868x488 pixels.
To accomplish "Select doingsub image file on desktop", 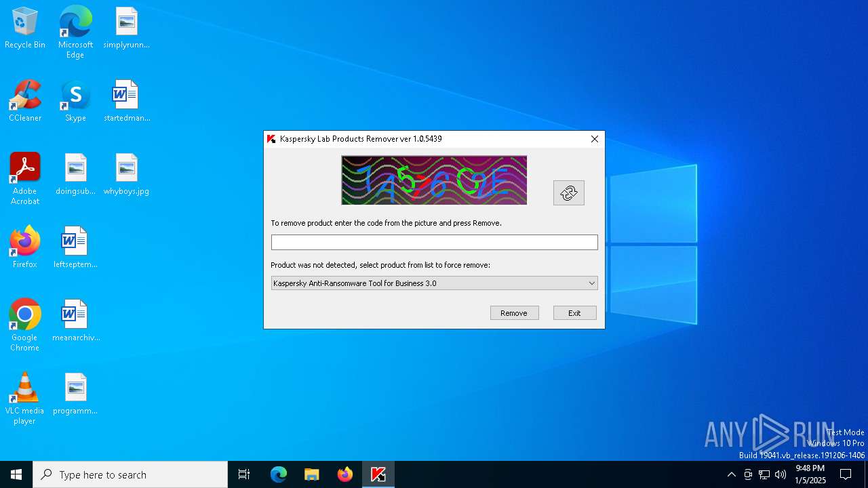I will (75, 175).
